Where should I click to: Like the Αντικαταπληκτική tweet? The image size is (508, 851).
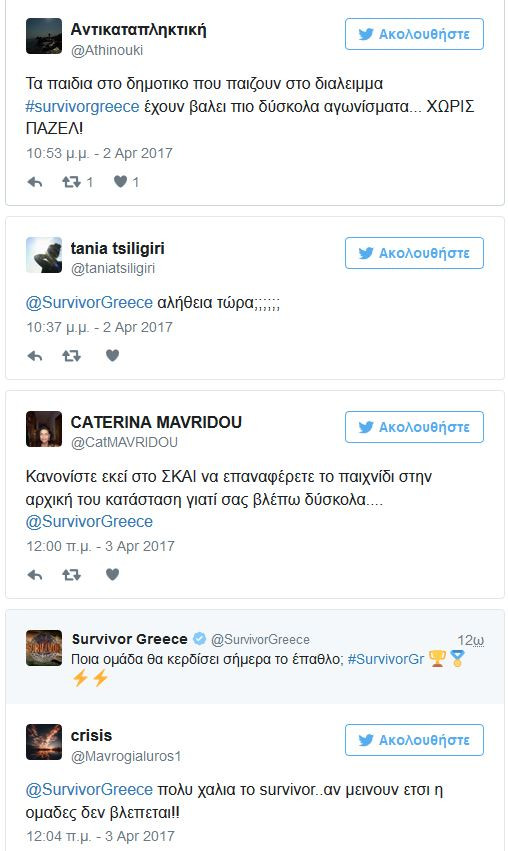(120, 182)
